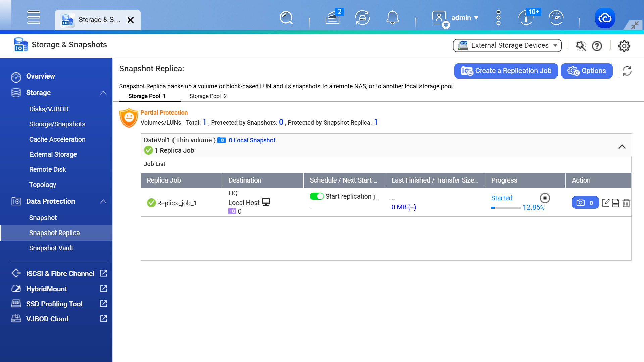Click the Storage & Snapshots app logo
Screen dimensions: 644x362
(21, 45)
